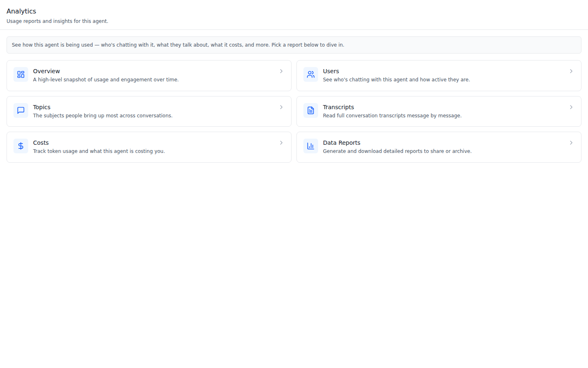Expand the Costs card chevron
Screen dimensions: 588x368
[281, 143]
